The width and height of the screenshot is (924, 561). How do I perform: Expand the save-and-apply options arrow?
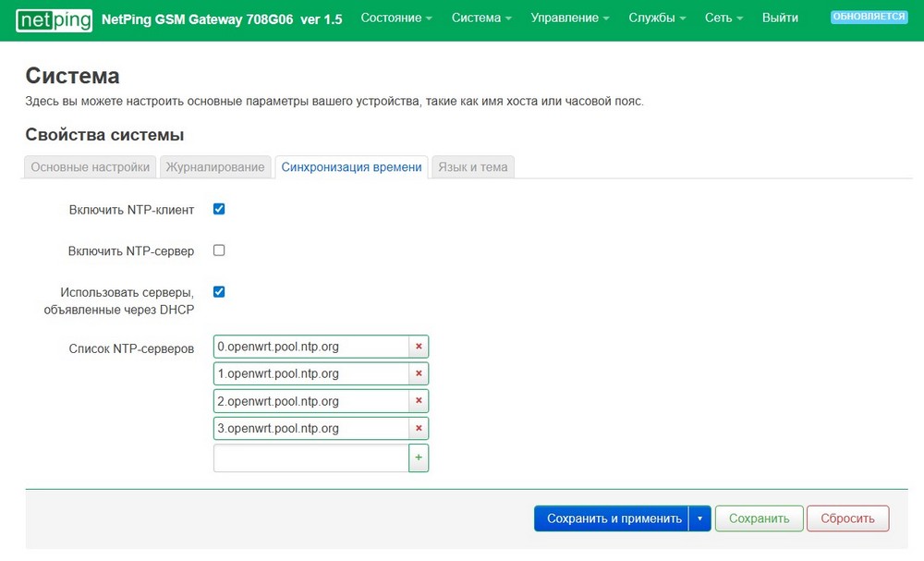pos(699,518)
